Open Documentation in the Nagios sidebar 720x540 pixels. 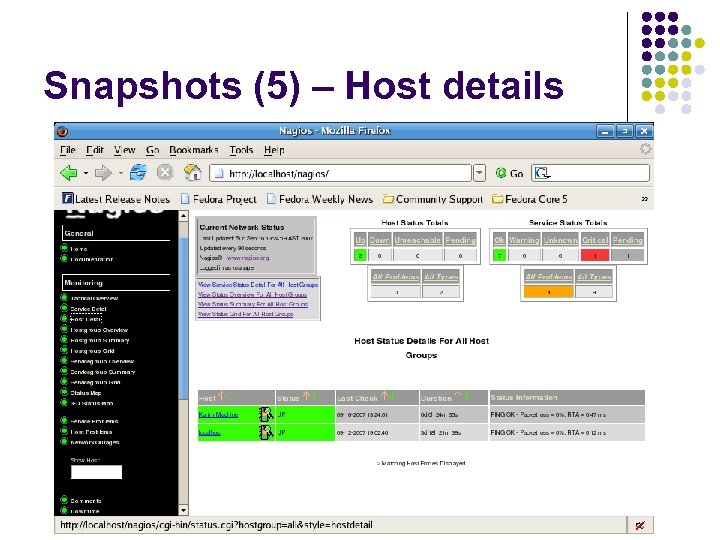(x=91, y=259)
